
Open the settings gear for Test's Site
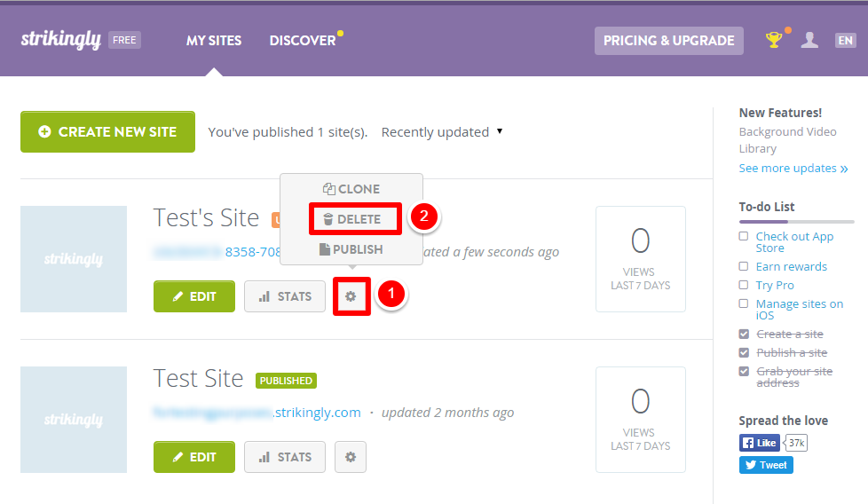(x=351, y=296)
